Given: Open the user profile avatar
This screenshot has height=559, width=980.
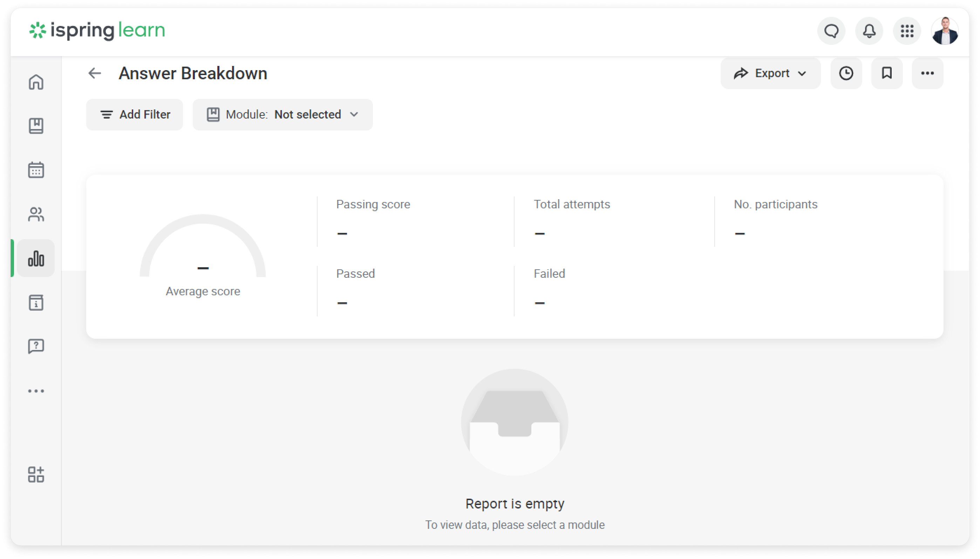Looking at the screenshot, I should [x=945, y=31].
